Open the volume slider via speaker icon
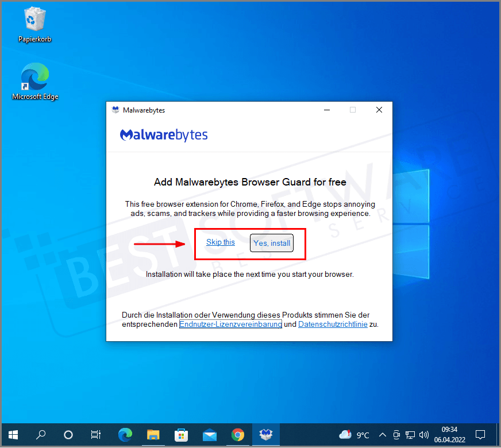501x448 pixels. pos(424,435)
